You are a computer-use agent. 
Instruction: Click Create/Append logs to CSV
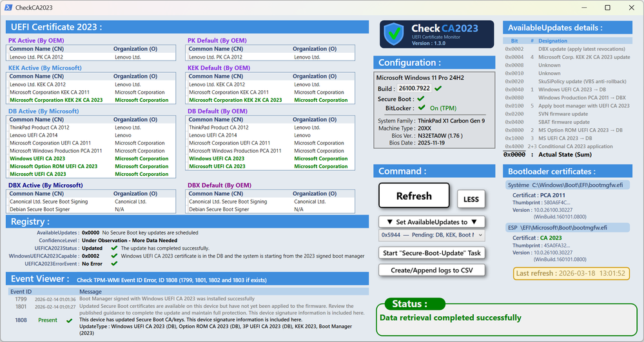[432, 270]
